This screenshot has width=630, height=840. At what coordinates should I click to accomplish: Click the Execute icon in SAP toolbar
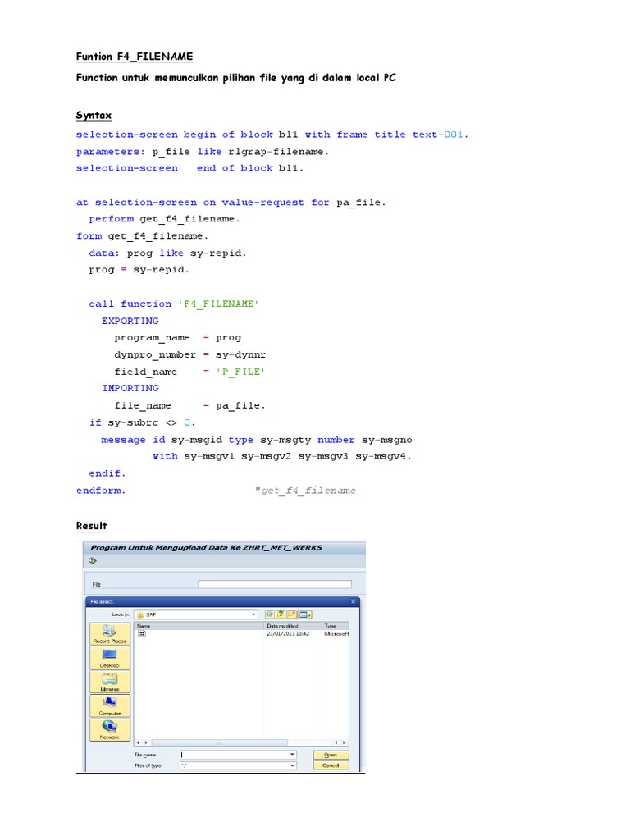coord(93,560)
